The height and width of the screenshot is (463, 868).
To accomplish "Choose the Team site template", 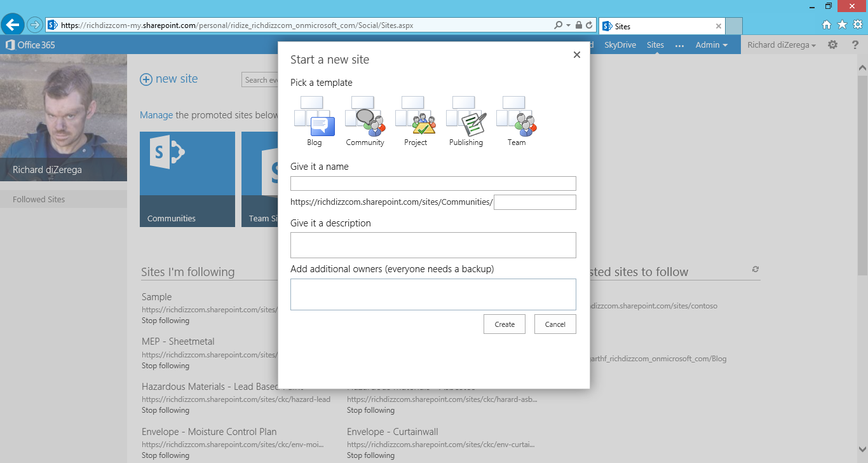I will pos(516,117).
